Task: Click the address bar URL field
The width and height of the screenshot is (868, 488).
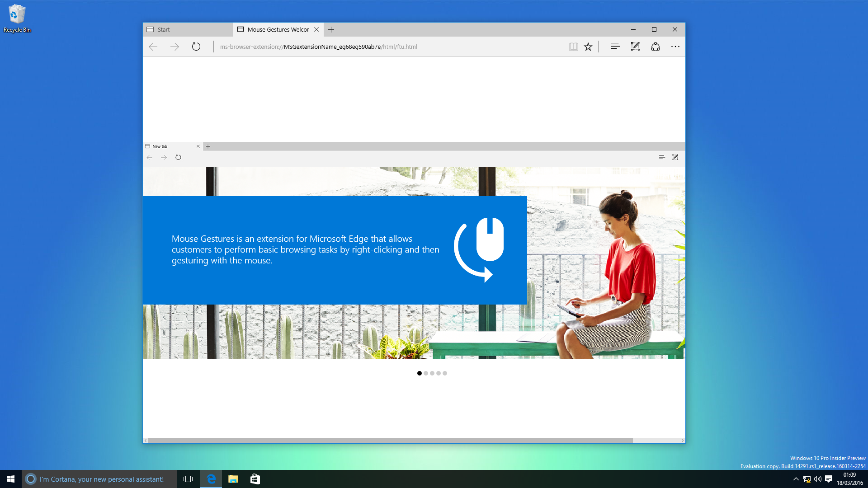Action: (389, 47)
